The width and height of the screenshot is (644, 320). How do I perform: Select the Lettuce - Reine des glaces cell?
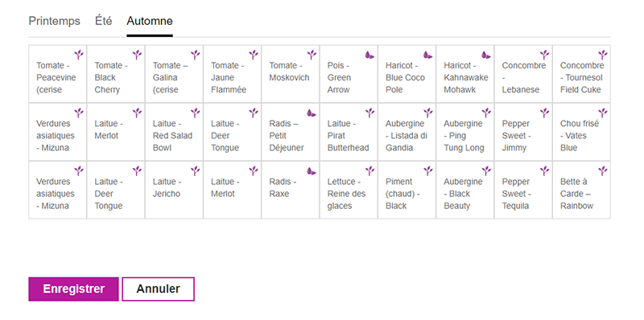(349, 190)
